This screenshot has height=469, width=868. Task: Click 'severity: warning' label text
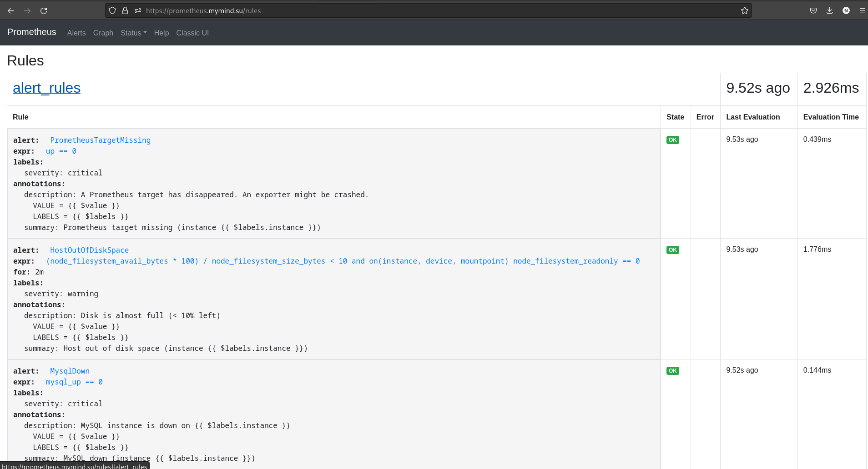coord(61,294)
